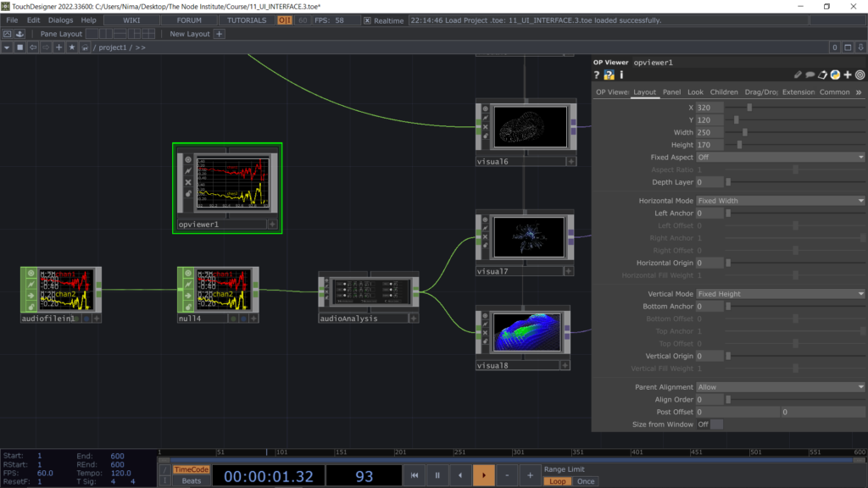Go forward using the right arrow in path bar
Image resolution: width=868 pixels, height=488 pixels.
46,47
